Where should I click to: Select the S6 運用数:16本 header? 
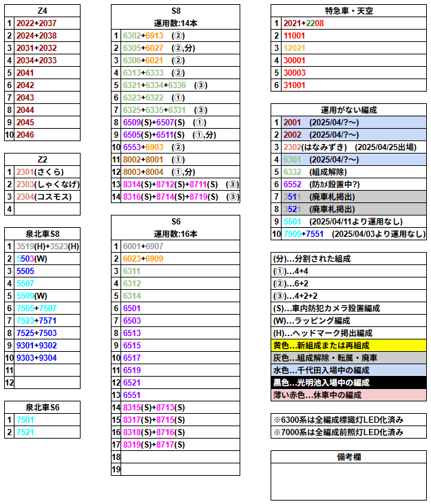point(176,228)
